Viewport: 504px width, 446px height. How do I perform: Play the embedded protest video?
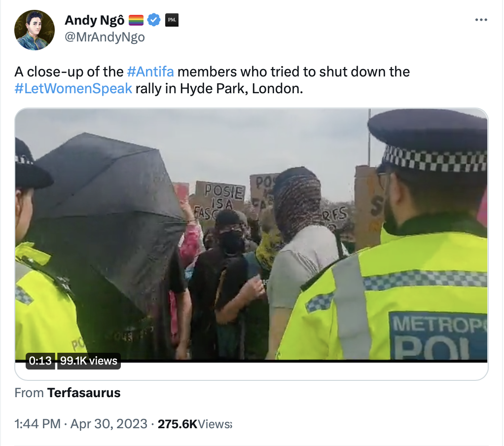252,235
